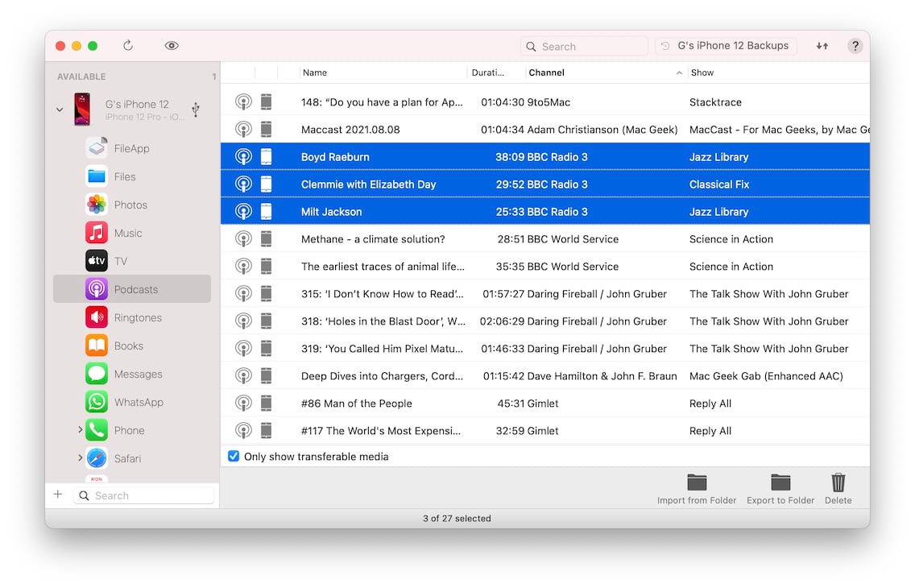Toggle Channel sort direction arrow
Viewport: 915px width, 588px height.
679,73
